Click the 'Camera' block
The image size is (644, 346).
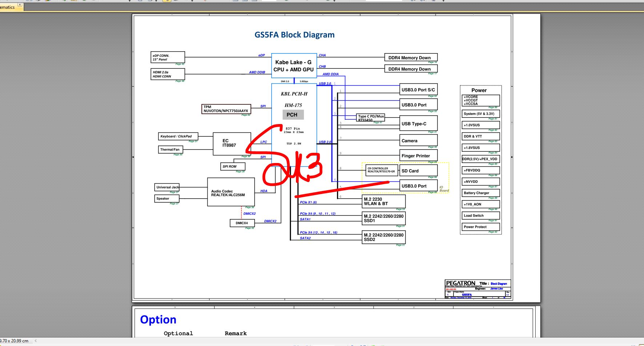(x=418, y=140)
